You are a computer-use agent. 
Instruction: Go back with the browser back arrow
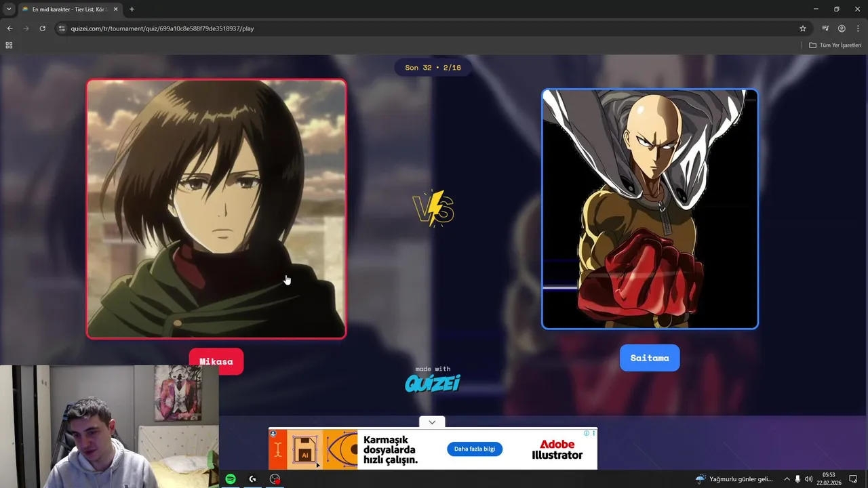click(9, 28)
